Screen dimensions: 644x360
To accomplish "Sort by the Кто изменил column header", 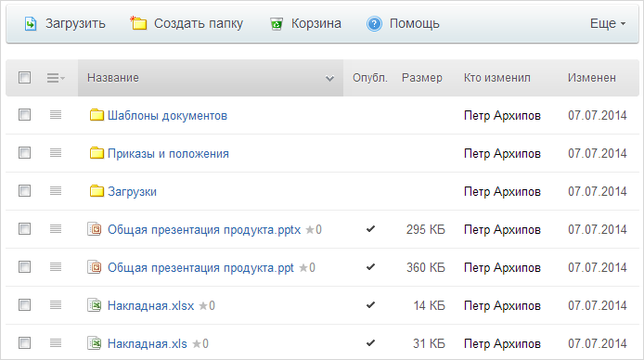I will [497, 78].
